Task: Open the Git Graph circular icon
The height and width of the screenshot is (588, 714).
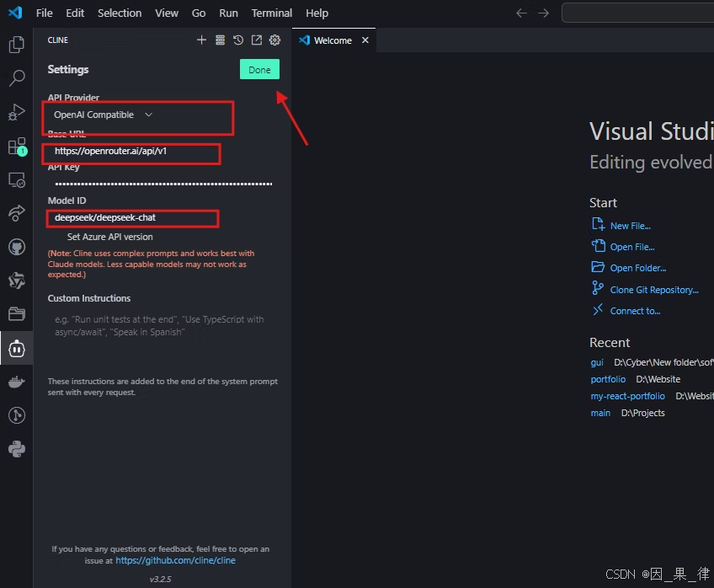Action: [16, 415]
